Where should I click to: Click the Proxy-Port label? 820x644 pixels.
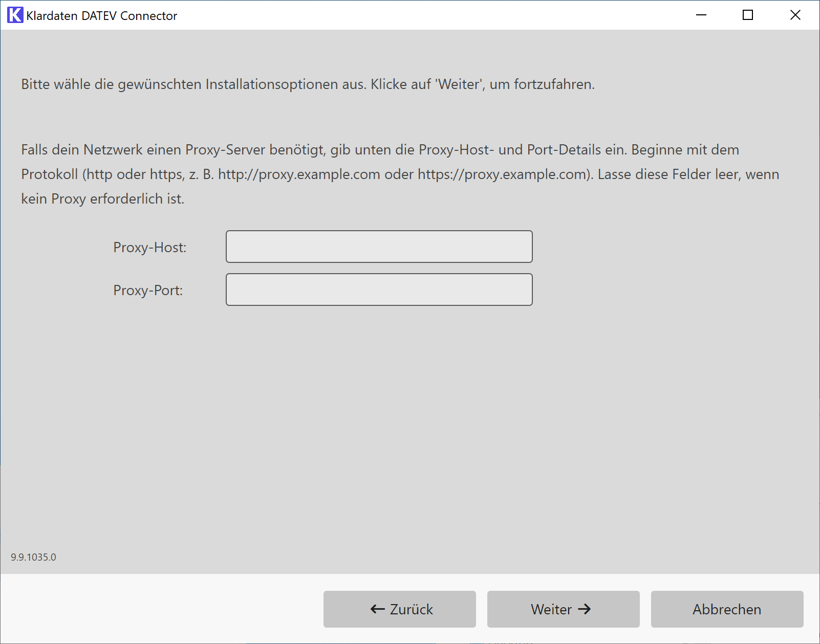click(148, 290)
